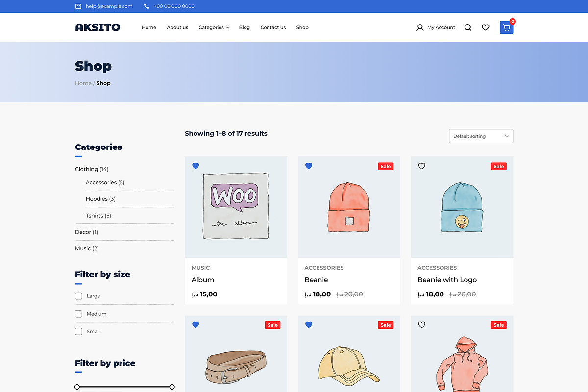Open the shopping cart icon
The image size is (588, 392).
[507, 27]
